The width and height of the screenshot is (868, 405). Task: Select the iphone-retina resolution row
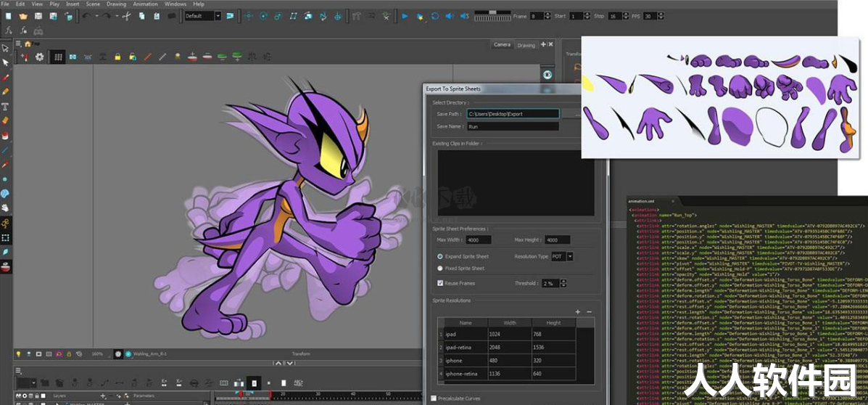pos(507,374)
